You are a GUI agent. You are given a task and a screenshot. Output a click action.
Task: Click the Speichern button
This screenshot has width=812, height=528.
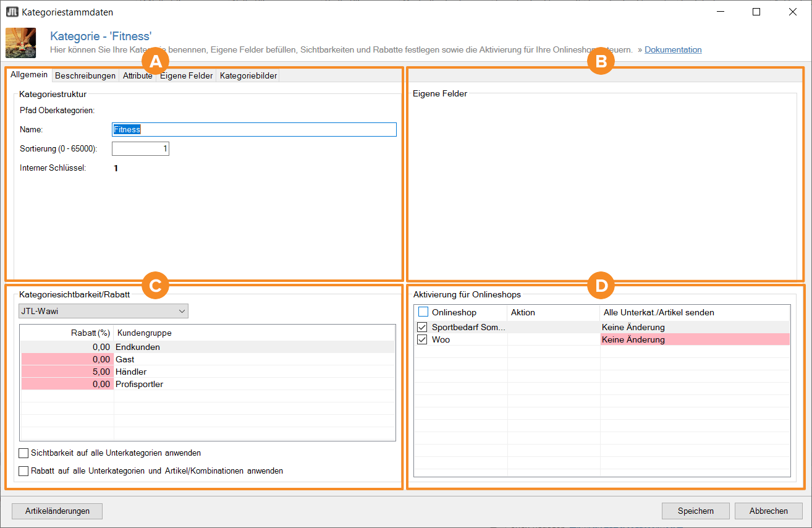click(695, 511)
